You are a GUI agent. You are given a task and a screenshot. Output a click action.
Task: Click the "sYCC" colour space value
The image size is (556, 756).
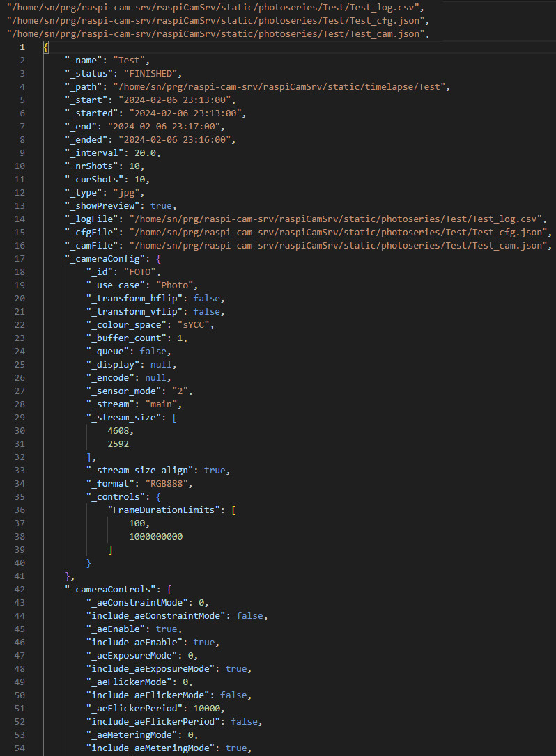point(193,325)
